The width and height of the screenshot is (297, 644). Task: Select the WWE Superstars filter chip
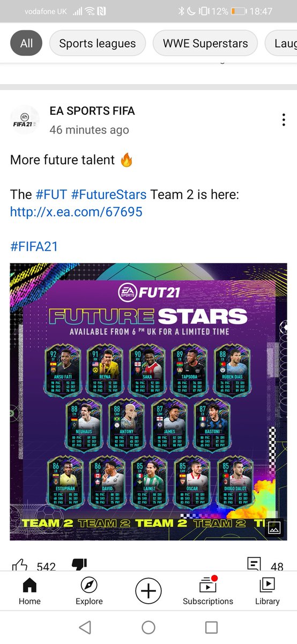coord(205,43)
